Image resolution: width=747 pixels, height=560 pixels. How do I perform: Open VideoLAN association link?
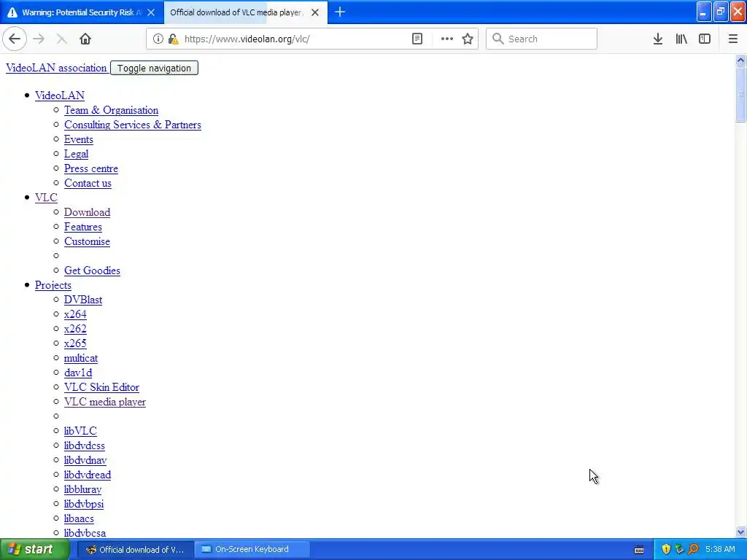click(56, 68)
